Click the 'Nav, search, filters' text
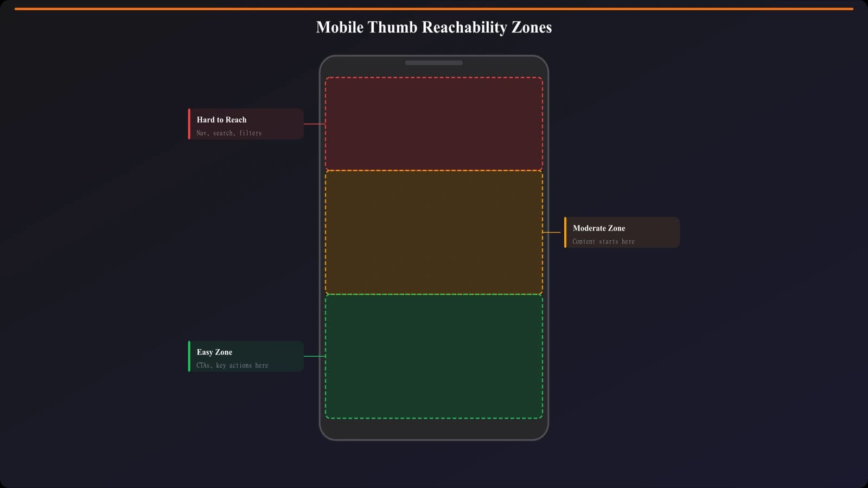This screenshot has height=488, width=868. point(229,133)
